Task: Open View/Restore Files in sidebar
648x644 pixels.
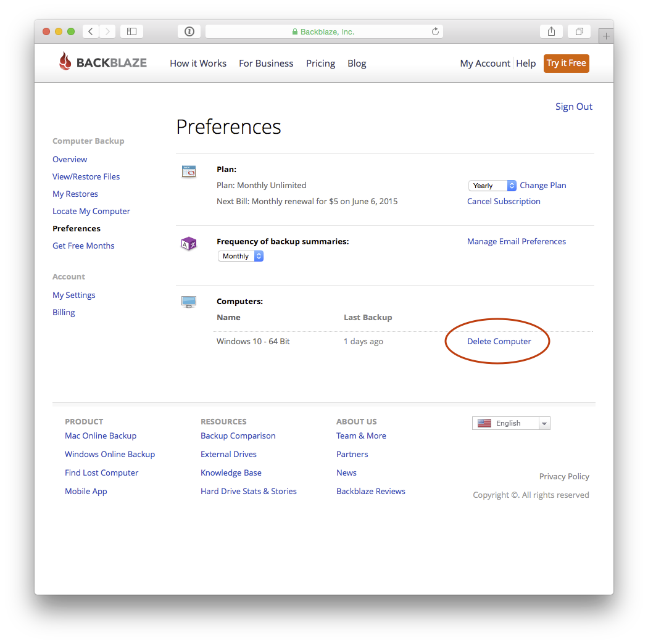Action: 86,177
